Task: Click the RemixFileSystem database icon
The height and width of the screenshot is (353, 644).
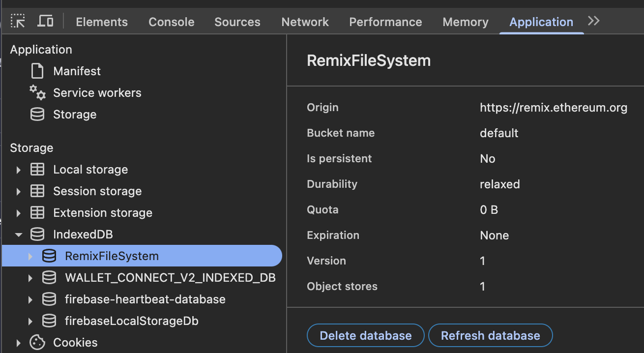Action: coord(49,256)
